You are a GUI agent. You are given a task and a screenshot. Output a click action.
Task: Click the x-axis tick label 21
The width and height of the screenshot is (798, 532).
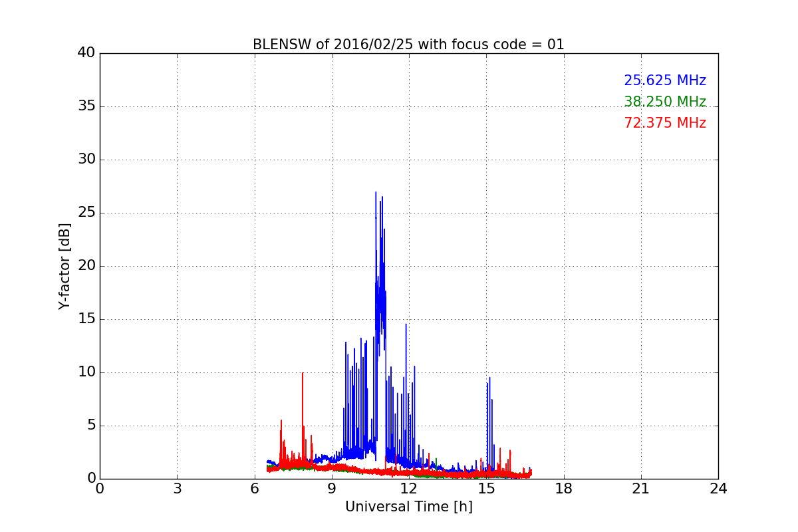pyautogui.click(x=641, y=488)
